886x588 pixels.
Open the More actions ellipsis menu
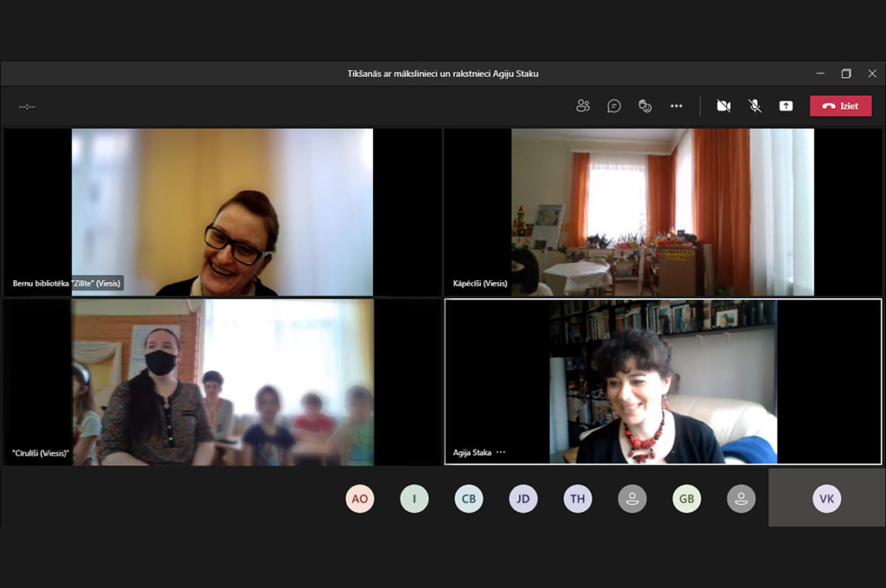click(x=677, y=105)
